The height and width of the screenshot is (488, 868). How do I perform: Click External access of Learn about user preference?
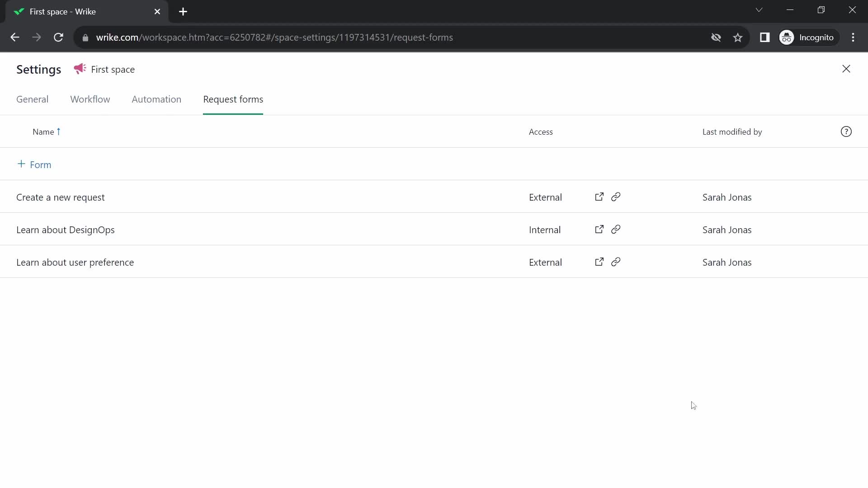545,263
